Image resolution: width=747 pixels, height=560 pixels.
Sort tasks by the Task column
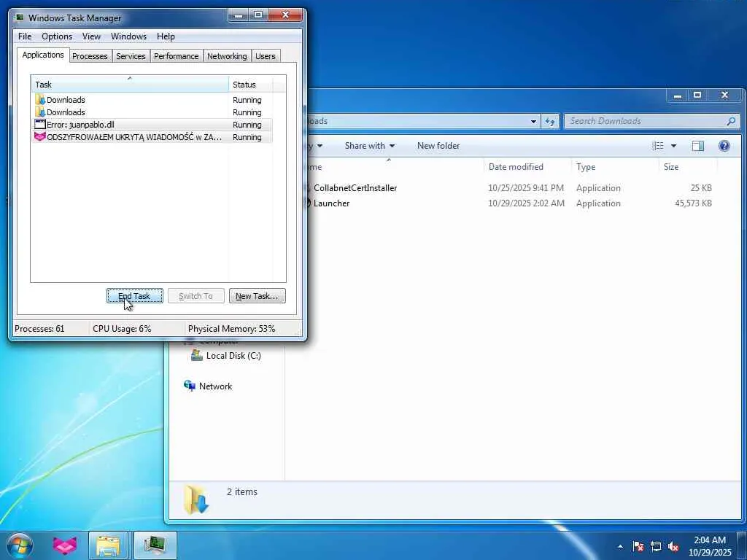(x=130, y=85)
